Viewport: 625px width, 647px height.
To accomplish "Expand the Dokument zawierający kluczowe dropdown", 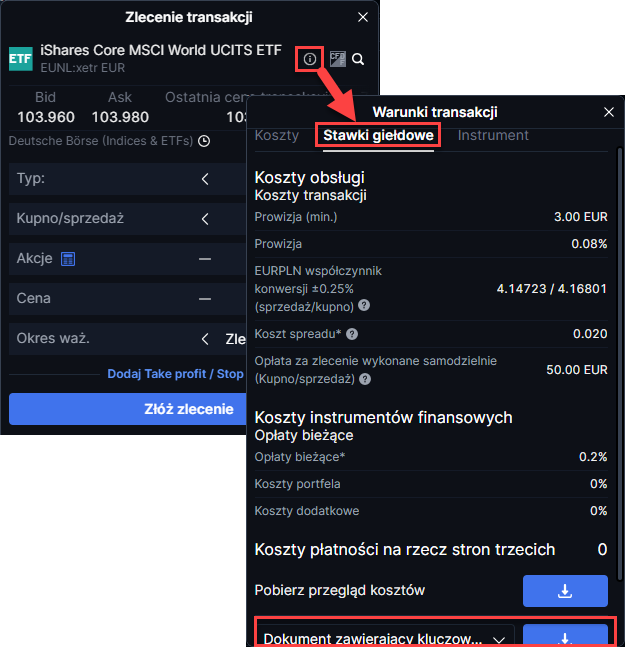I will (x=498, y=638).
